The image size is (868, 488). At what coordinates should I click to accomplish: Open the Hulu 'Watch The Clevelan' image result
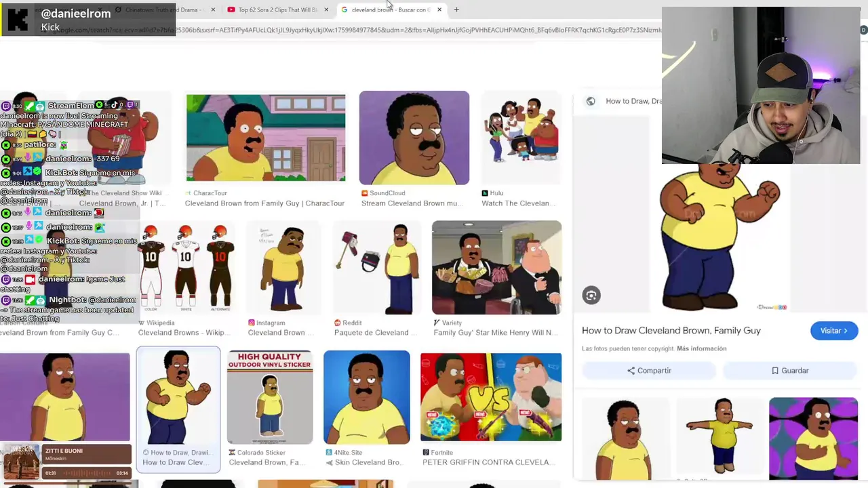(521, 138)
